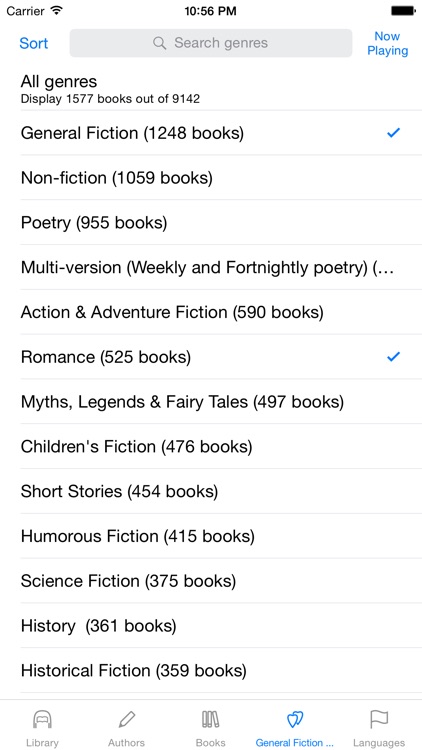Screen dimensions: 422x750
Task: Tap the genres masks icon tab
Action: (295, 719)
